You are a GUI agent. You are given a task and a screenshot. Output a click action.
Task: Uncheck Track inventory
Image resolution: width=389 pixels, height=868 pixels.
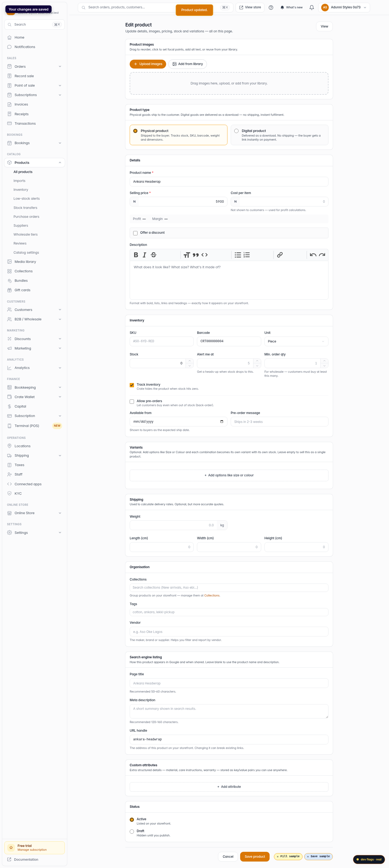pyautogui.click(x=132, y=385)
